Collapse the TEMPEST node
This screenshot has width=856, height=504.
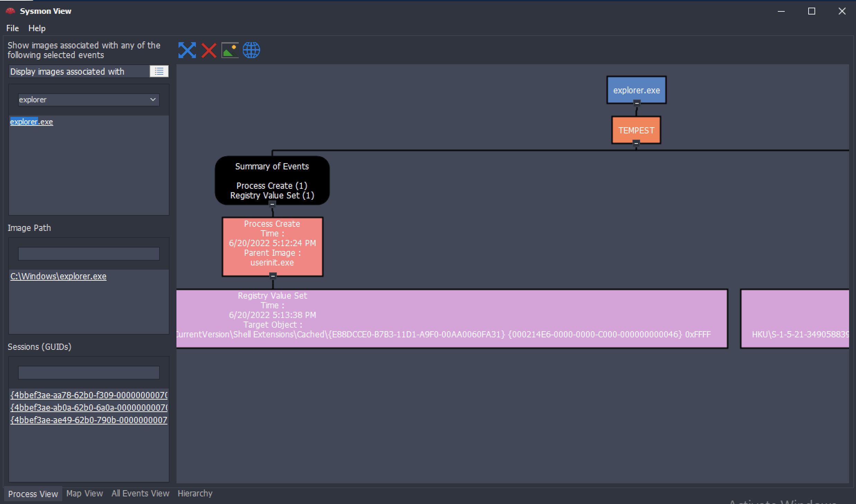(636, 143)
